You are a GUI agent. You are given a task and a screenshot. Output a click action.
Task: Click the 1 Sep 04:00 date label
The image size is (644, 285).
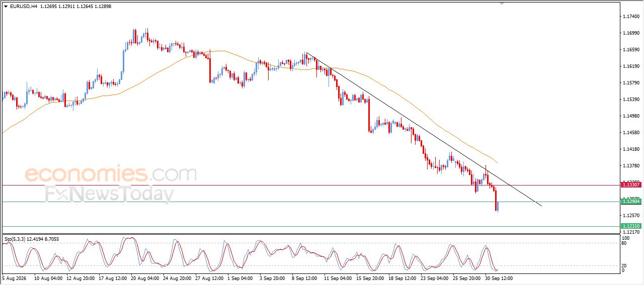click(240, 277)
